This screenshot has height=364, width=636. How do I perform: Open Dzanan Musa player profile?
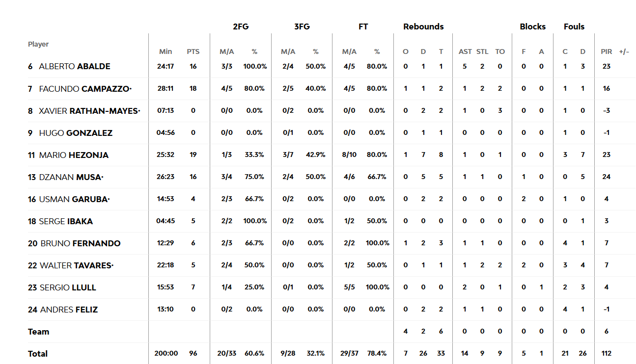[x=71, y=177]
